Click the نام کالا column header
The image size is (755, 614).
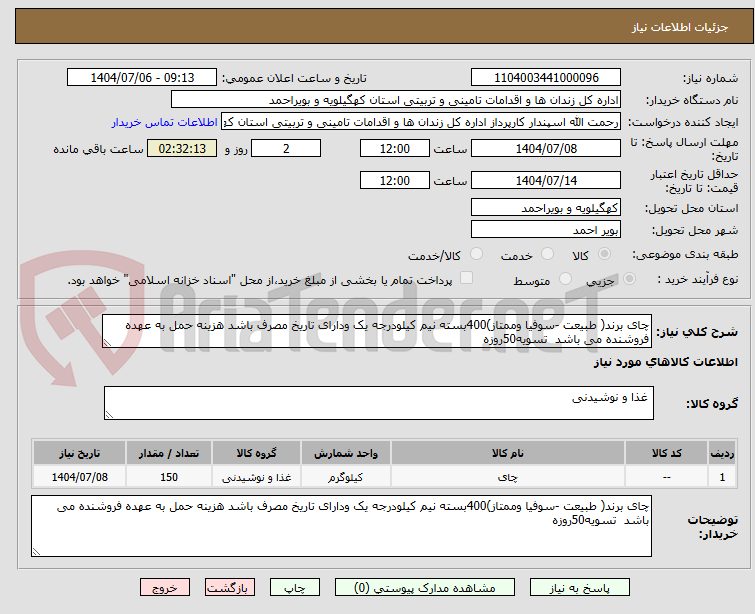508,453
